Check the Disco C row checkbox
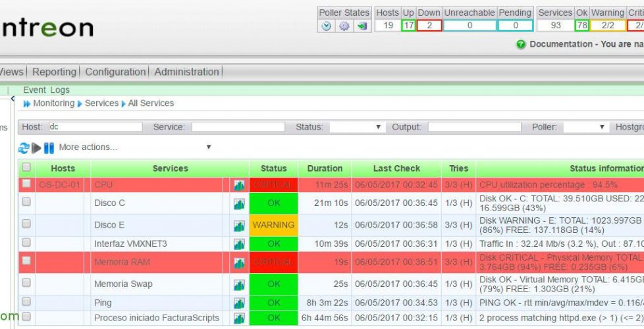Screen dimensions: 644x329 (x=26, y=201)
